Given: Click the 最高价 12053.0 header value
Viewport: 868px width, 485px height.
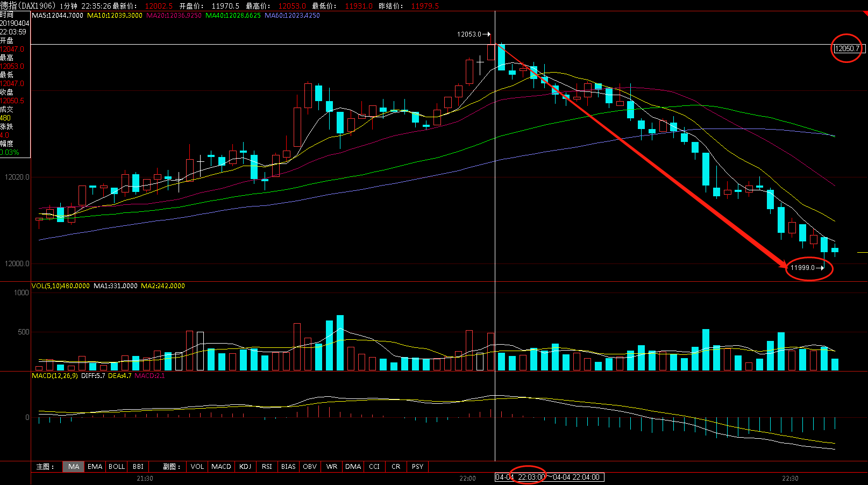Looking at the screenshot, I should (292, 6).
